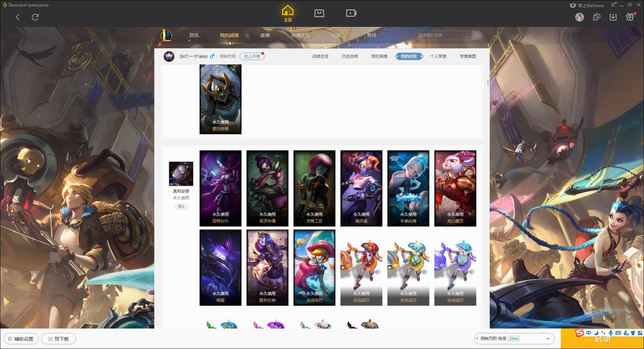Image resolution: width=644 pixels, height=349 pixels.
Task: Open Sogou skin shirt icon
Action: (633, 333)
